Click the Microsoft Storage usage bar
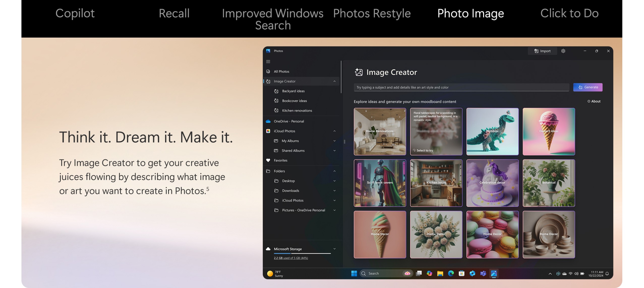This screenshot has width=644, height=288. tap(302, 253)
